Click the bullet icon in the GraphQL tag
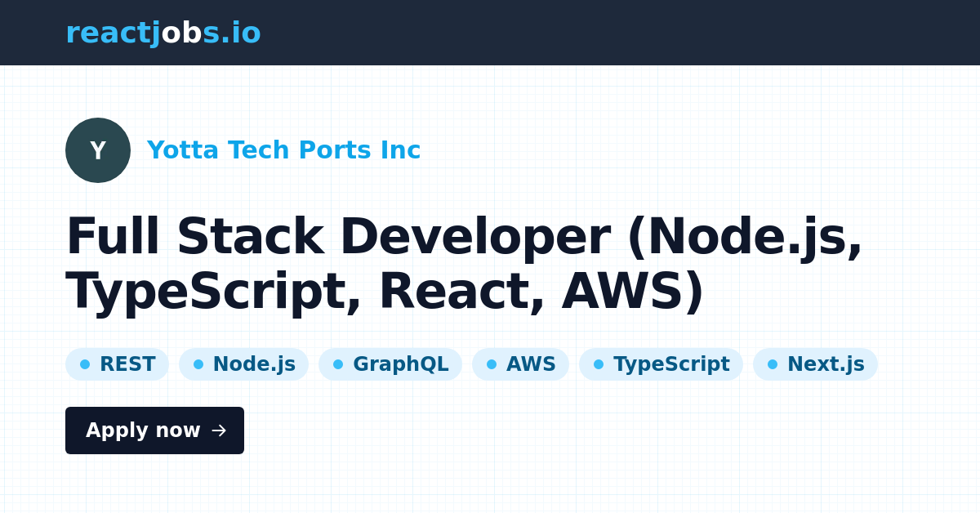 coord(337,364)
